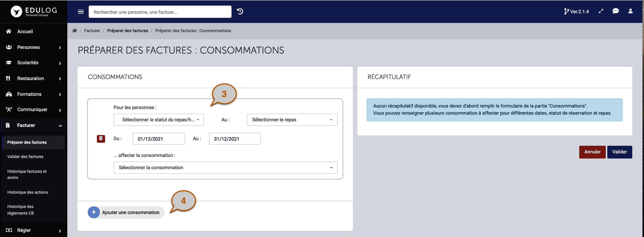Screen dimensions: 644x237
Task: Click the Régler money bill icon
Action: coord(9,230)
